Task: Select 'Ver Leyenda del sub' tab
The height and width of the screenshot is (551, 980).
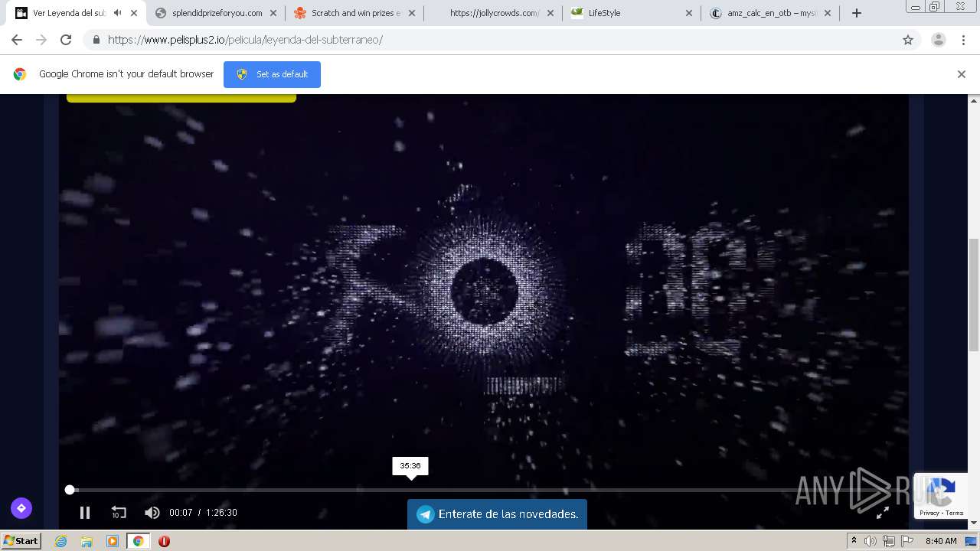Action: coord(69,13)
